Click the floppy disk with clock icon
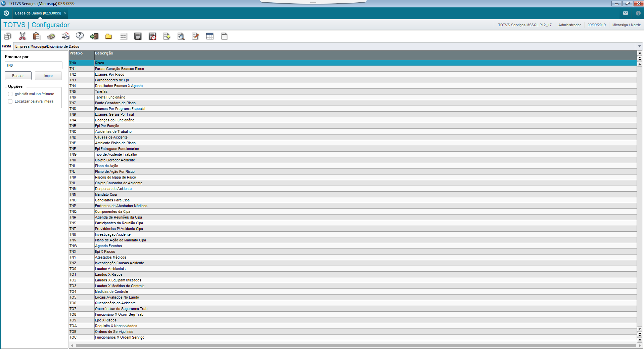Viewport: 644px width, 349px height. click(x=152, y=36)
